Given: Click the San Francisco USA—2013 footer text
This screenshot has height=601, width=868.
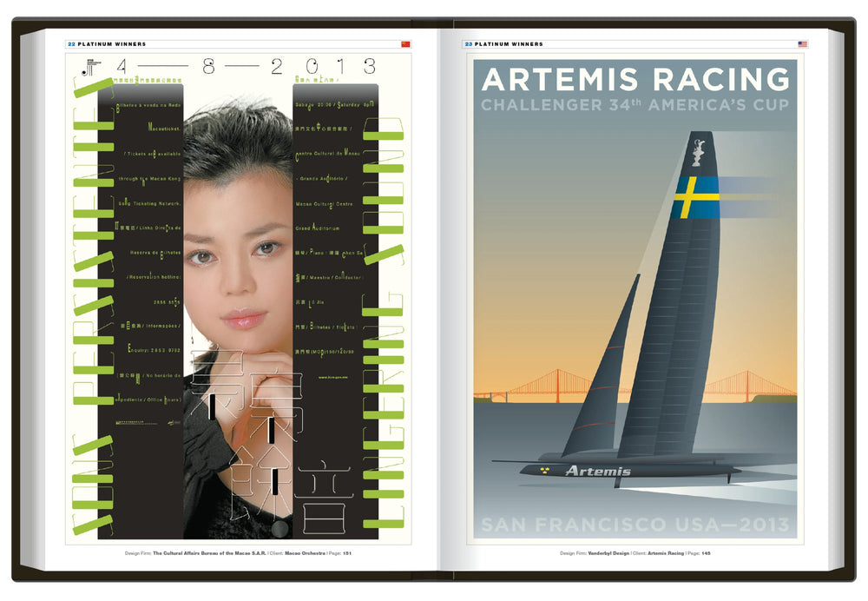Looking at the screenshot, I should [x=635, y=525].
